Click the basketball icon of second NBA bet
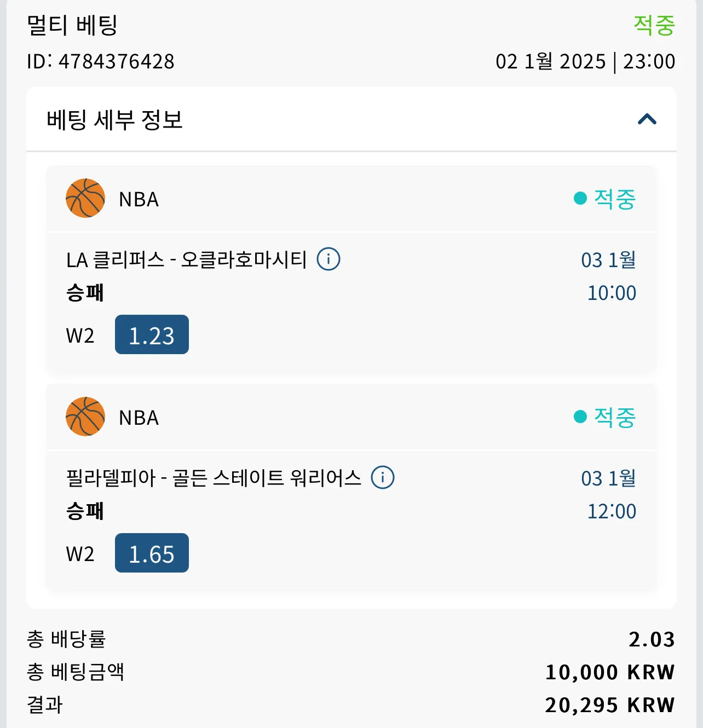This screenshot has width=703, height=728. pos(85,417)
